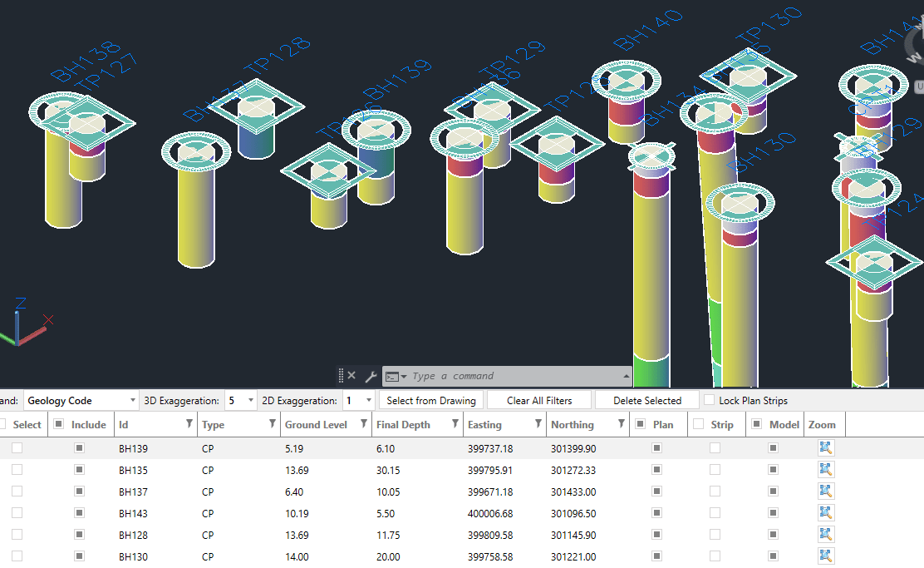Tick the Select checkbox for BH139
Screen dimensions: 924x568
pyautogui.click(x=17, y=447)
